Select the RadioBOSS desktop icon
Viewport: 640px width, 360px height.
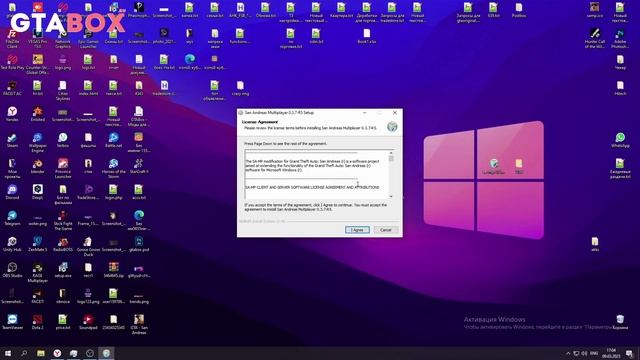63,244
